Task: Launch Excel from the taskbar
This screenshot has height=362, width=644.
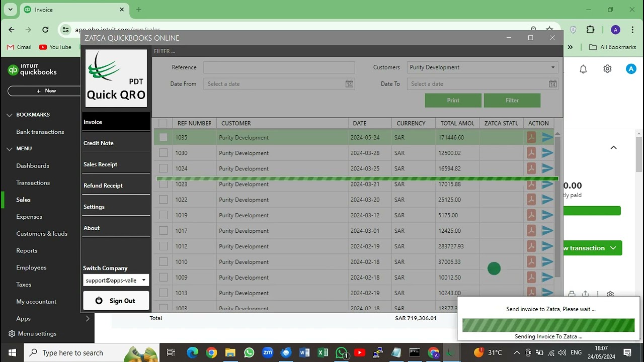Action: pos(323,352)
